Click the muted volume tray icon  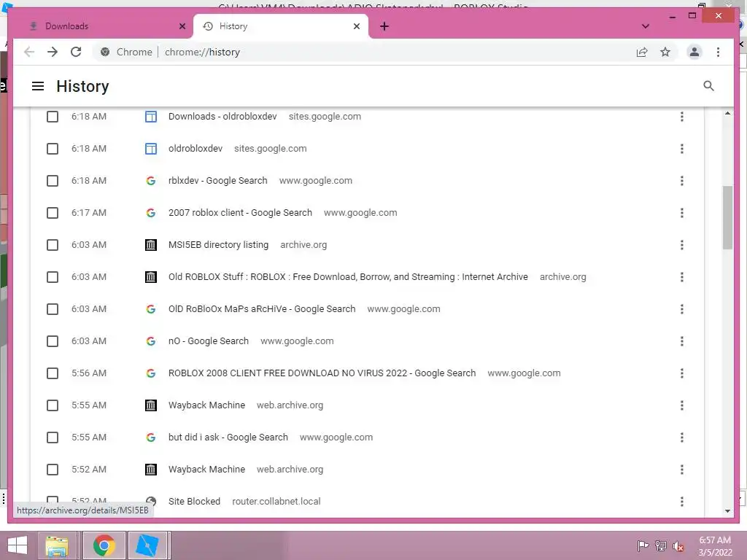click(x=678, y=545)
